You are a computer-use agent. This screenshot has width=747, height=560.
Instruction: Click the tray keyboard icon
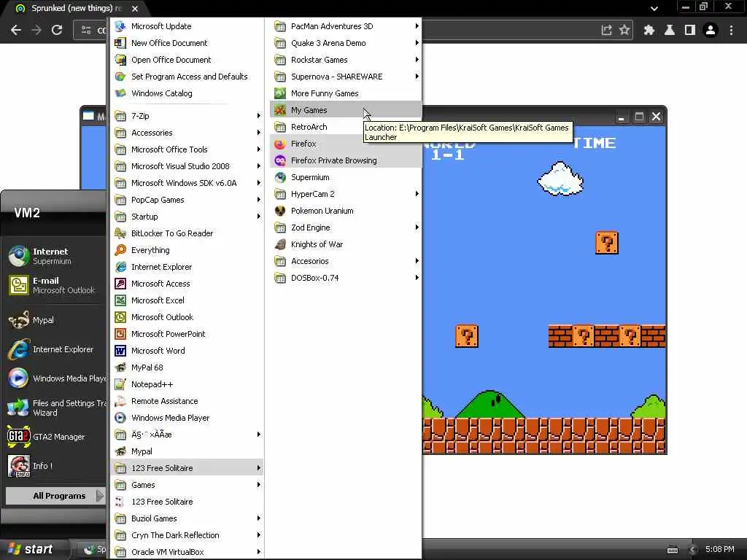point(673,550)
